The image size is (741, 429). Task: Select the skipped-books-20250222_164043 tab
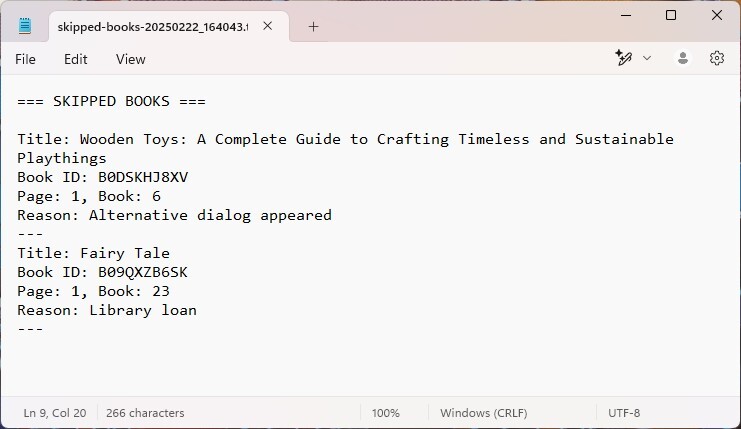click(x=153, y=26)
